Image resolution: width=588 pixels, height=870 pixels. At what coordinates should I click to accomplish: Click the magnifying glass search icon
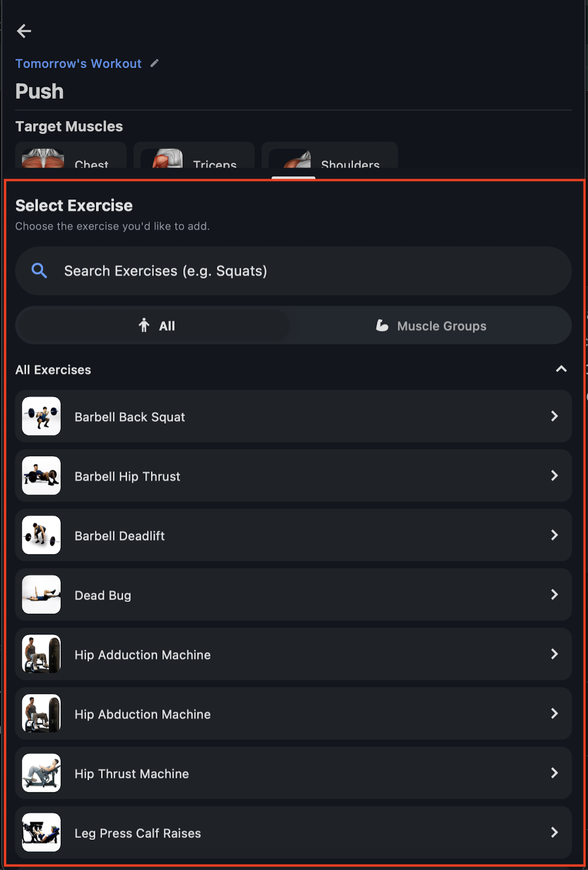click(x=39, y=271)
